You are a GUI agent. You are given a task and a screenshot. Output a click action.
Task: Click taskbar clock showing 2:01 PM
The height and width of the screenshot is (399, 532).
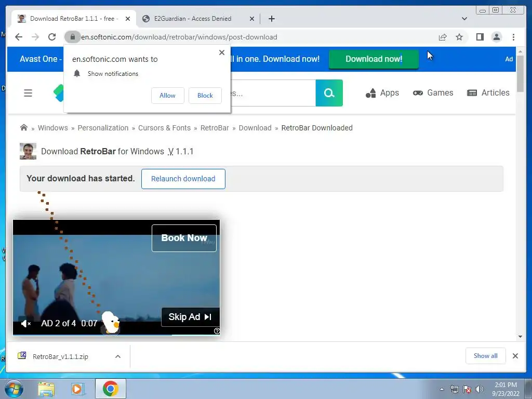click(506, 389)
